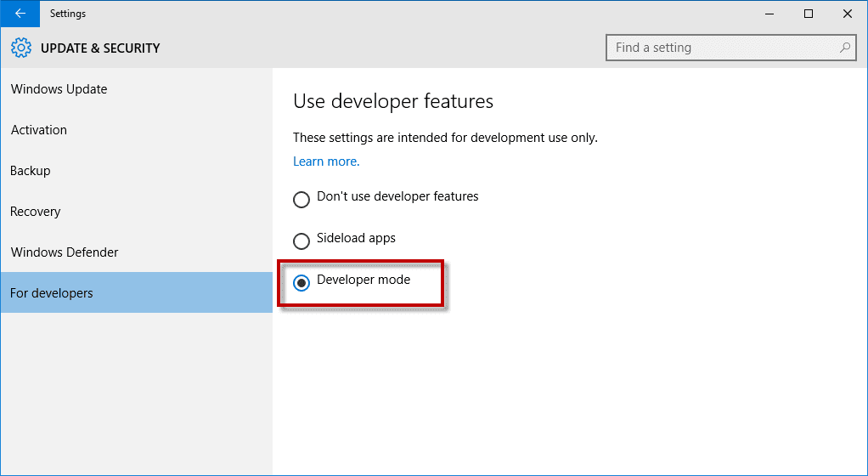Image resolution: width=868 pixels, height=476 pixels.
Task: Go to the Activation section
Action: point(39,130)
